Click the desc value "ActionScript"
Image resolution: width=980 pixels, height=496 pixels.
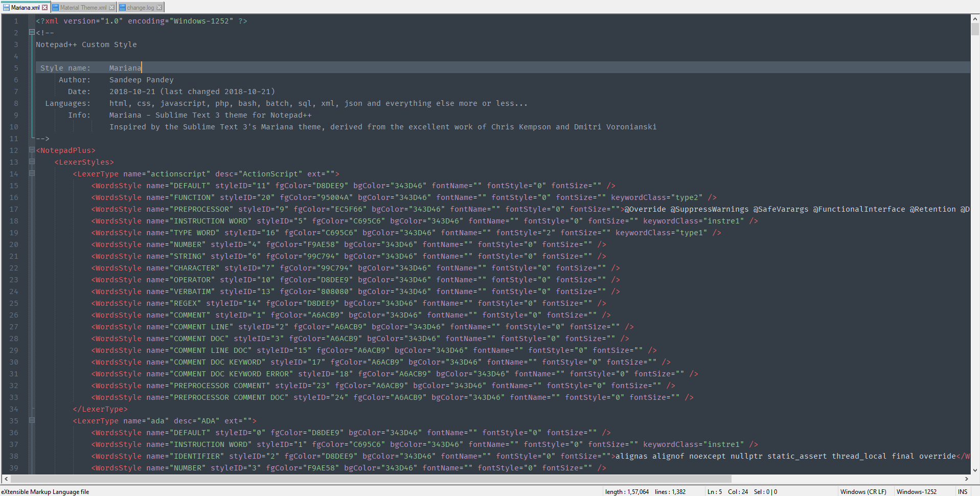pyautogui.click(x=270, y=174)
